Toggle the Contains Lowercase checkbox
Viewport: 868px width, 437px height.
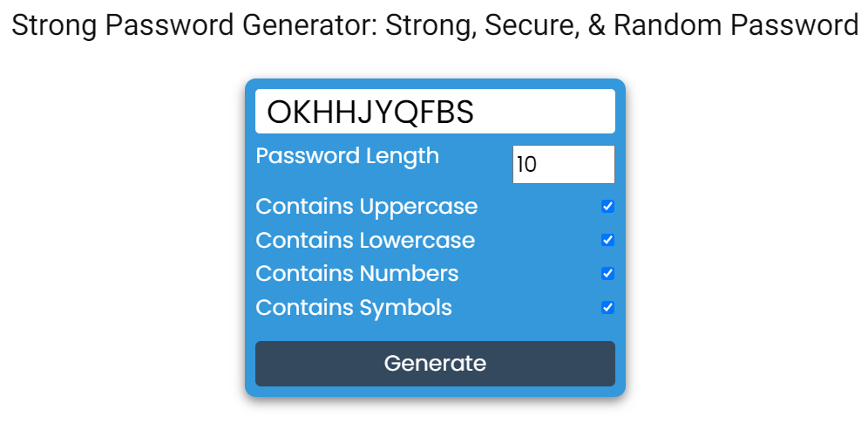[x=607, y=240]
